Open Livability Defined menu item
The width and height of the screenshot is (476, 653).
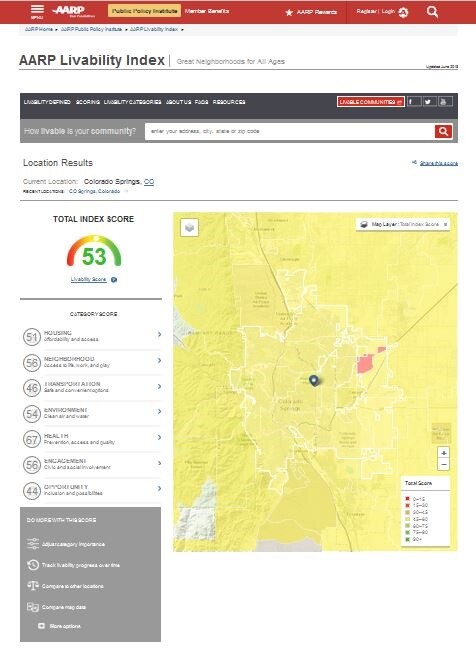(x=47, y=102)
